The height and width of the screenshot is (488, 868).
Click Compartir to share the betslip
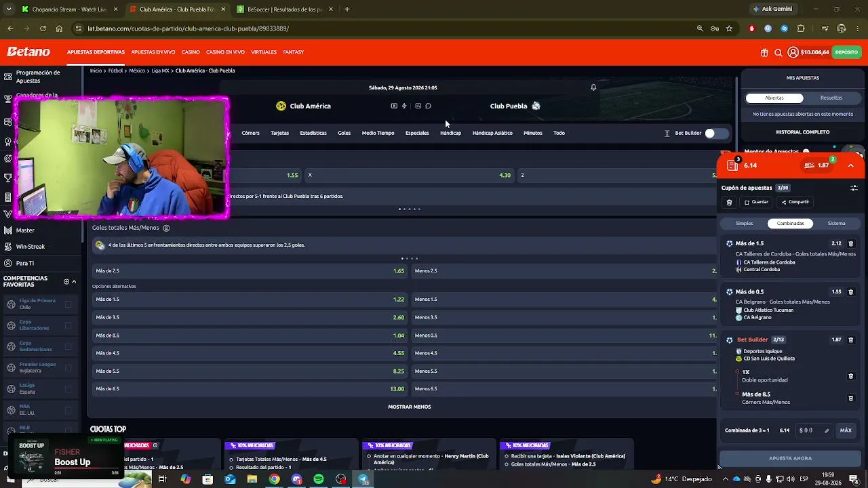pyautogui.click(x=795, y=202)
